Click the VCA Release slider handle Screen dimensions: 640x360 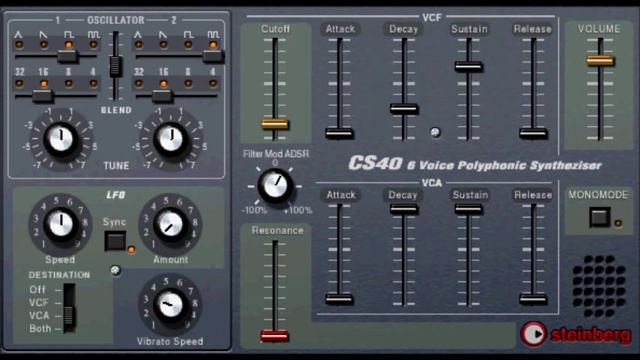click(533, 299)
